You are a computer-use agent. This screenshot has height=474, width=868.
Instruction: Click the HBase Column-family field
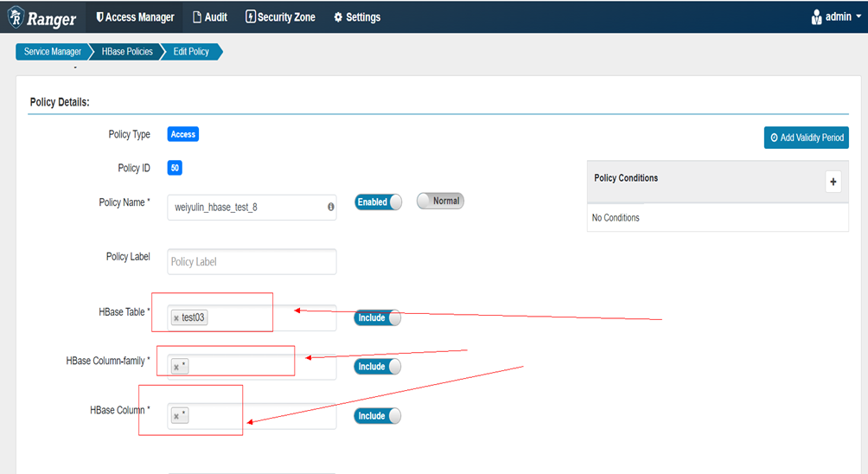252,367
